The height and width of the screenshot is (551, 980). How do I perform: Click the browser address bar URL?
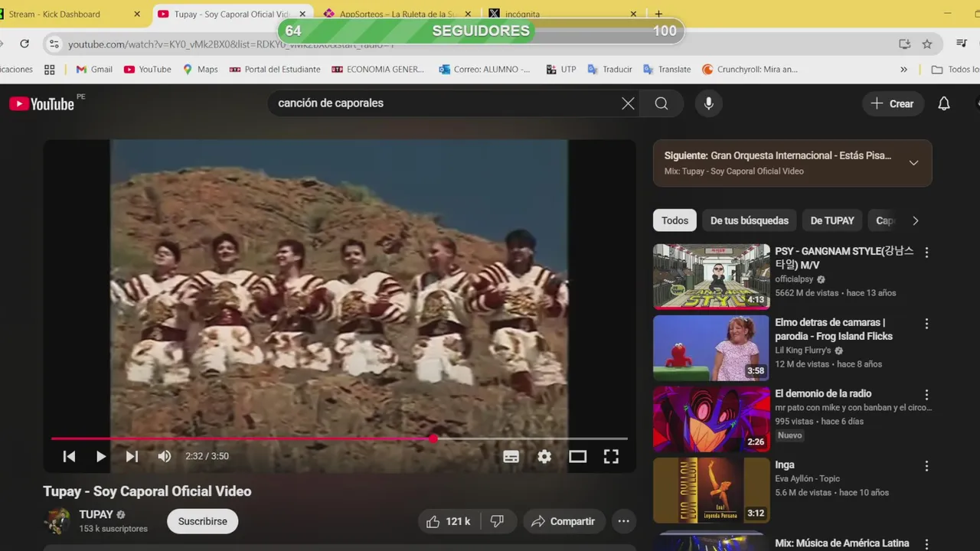click(231, 44)
